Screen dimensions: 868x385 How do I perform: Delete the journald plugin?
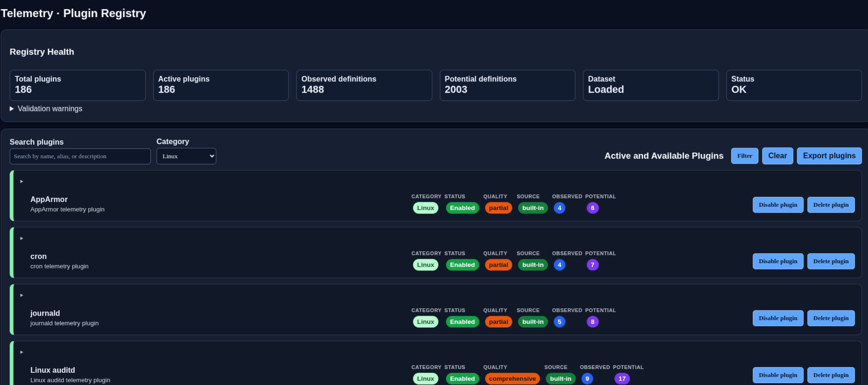[831, 318]
